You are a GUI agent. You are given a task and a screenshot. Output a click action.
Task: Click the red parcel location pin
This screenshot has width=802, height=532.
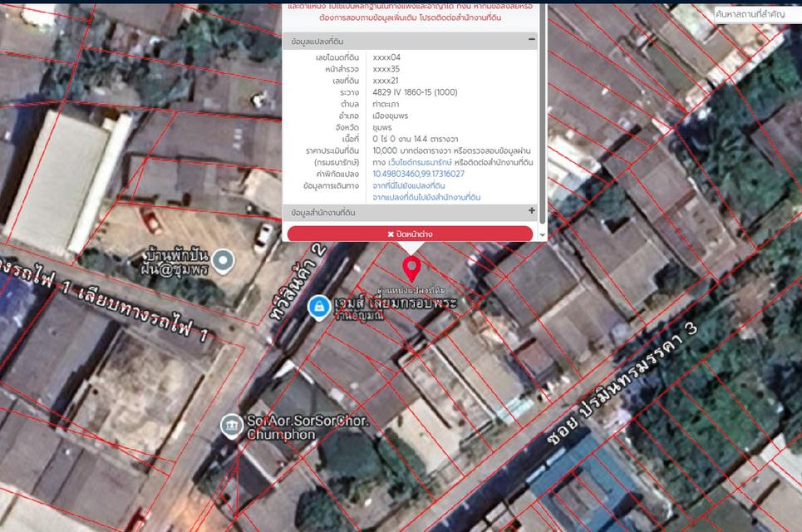[x=411, y=268]
